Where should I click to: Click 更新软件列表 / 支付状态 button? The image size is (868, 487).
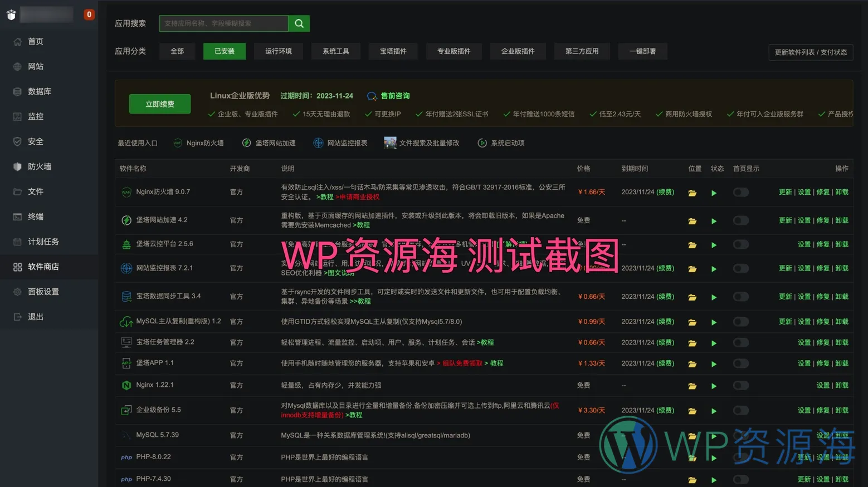click(811, 52)
